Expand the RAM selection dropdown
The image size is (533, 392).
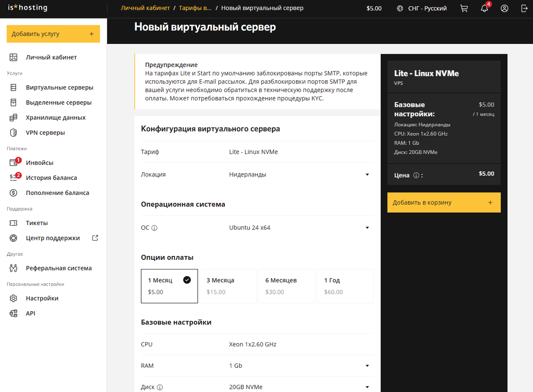point(367,365)
